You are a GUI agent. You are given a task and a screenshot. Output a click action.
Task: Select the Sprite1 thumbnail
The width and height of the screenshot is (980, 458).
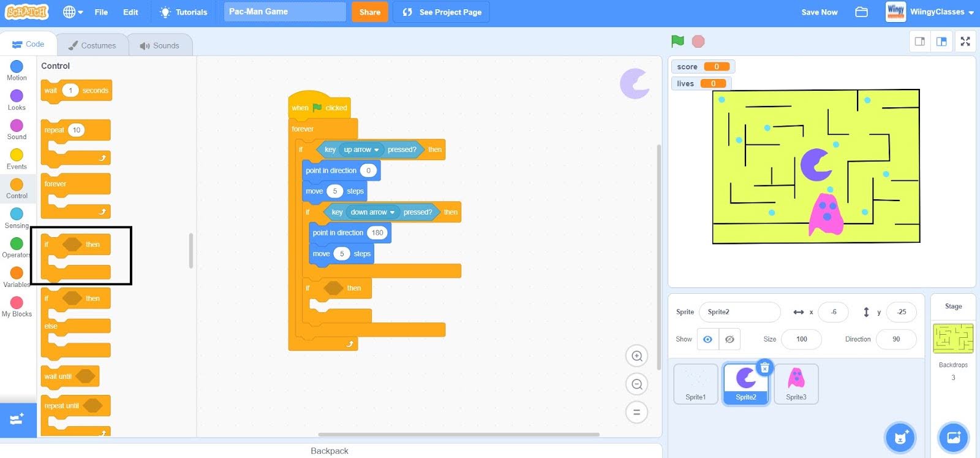click(x=695, y=383)
